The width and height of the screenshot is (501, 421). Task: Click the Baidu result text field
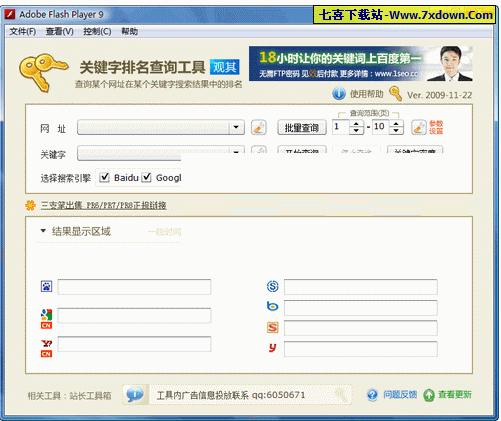134,287
